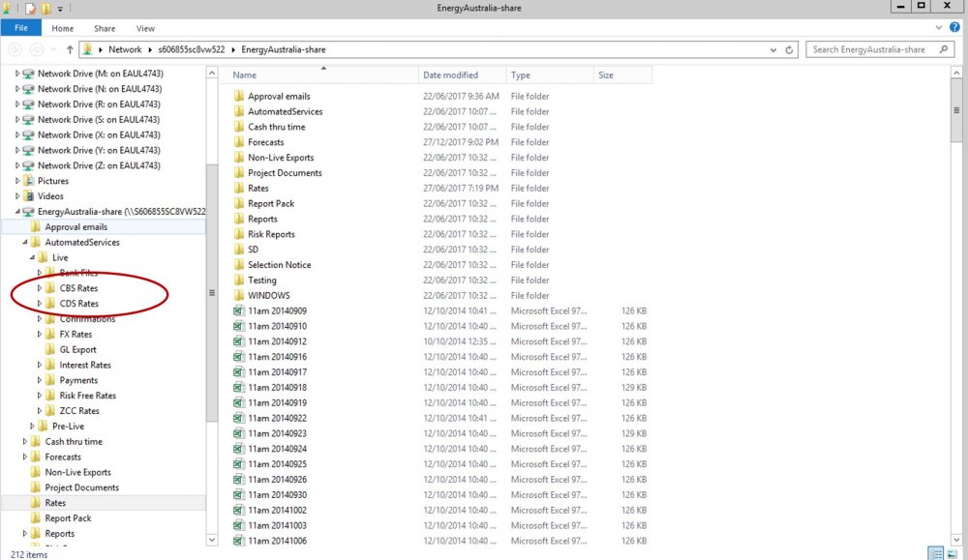This screenshot has height=560, width=968.
Task: Switch to Large icons view in status bar
Action: (952, 553)
